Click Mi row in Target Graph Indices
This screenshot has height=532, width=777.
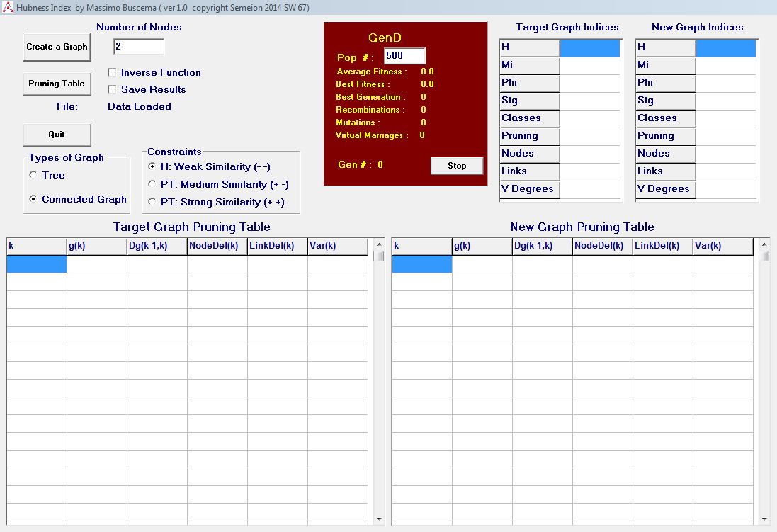pyautogui.click(x=560, y=65)
